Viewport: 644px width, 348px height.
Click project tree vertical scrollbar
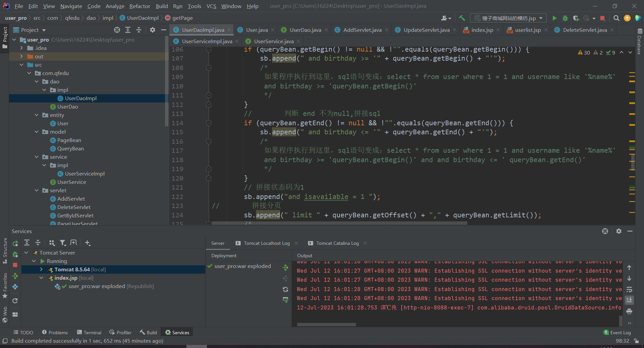(x=167, y=80)
